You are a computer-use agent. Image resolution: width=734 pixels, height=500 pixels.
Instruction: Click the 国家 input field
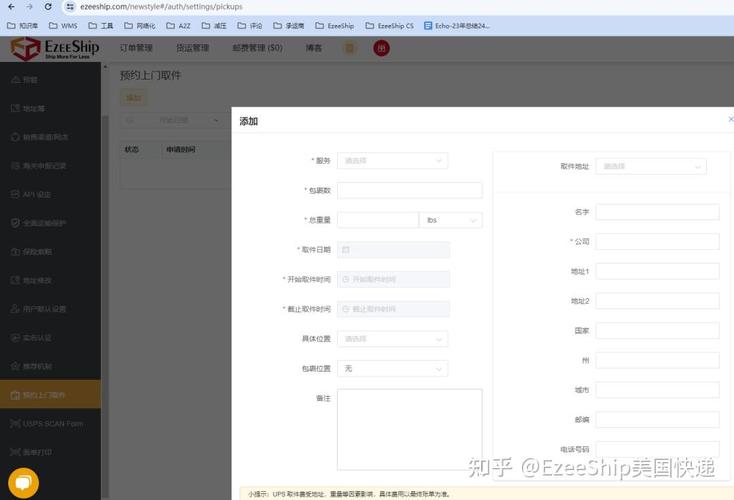pyautogui.click(x=657, y=331)
